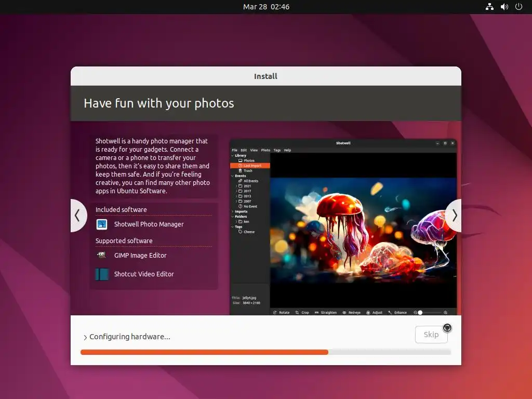This screenshot has height=399, width=532.
Task: Click the Mar 28 02:46 clock
Action: 266,7
